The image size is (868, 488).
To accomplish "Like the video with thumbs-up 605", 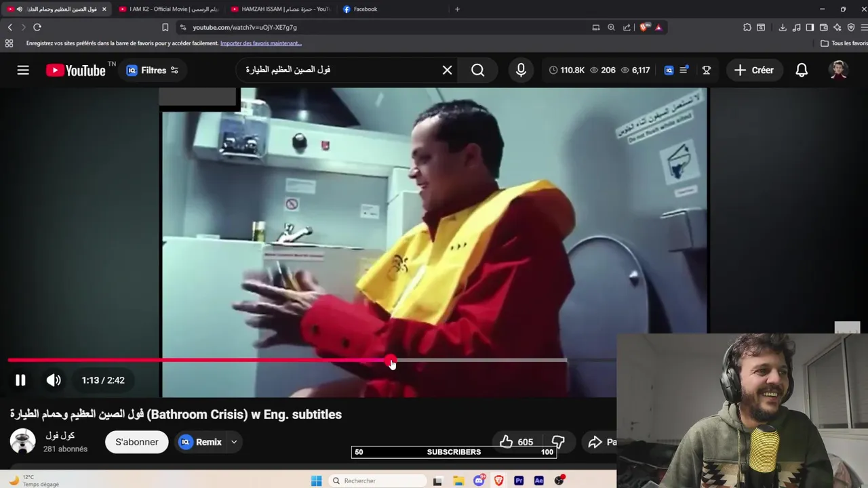I will coord(516,442).
